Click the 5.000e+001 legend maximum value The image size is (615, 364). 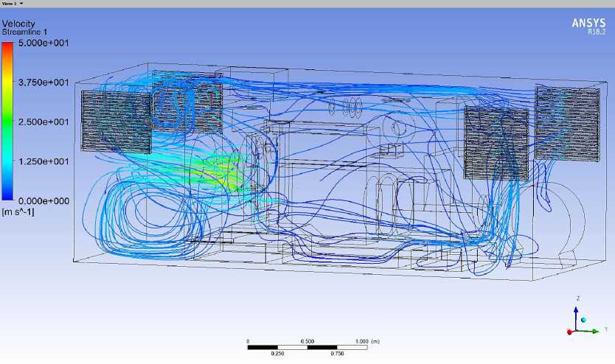click(x=44, y=43)
